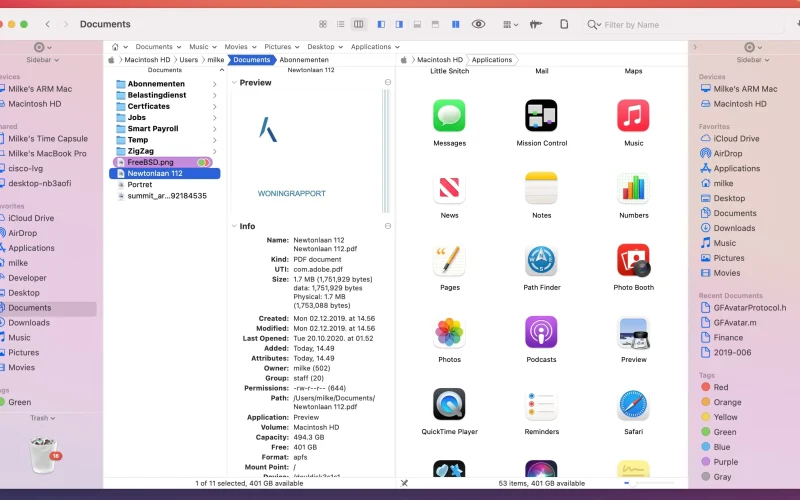
Task: Open the Notes app icon
Action: coord(541,188)
